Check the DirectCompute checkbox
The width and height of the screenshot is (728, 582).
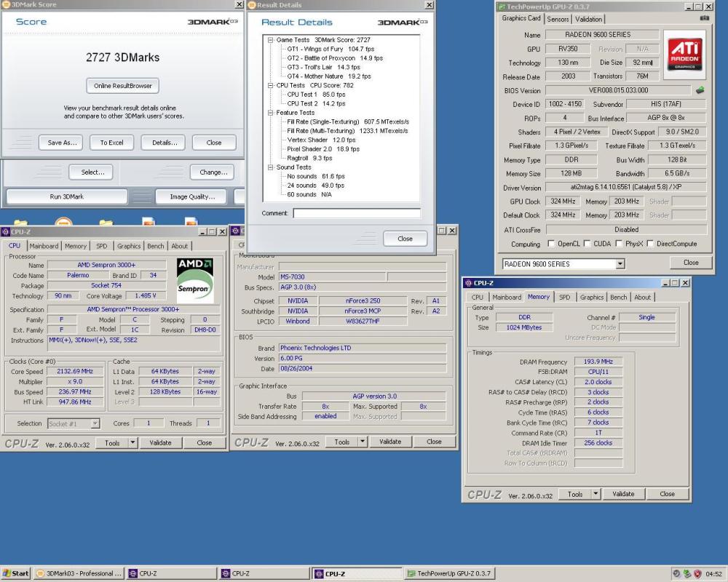[650, 244]
